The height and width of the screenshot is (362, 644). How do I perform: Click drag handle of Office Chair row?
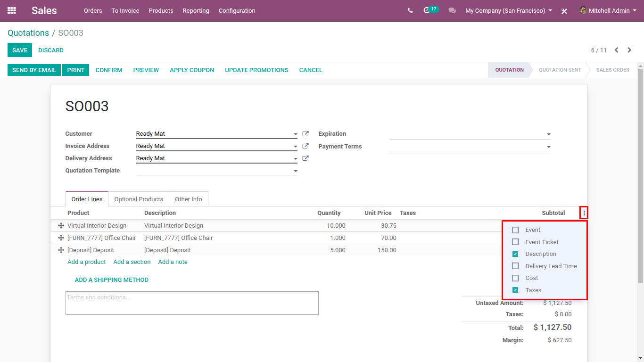pos(61,238)
